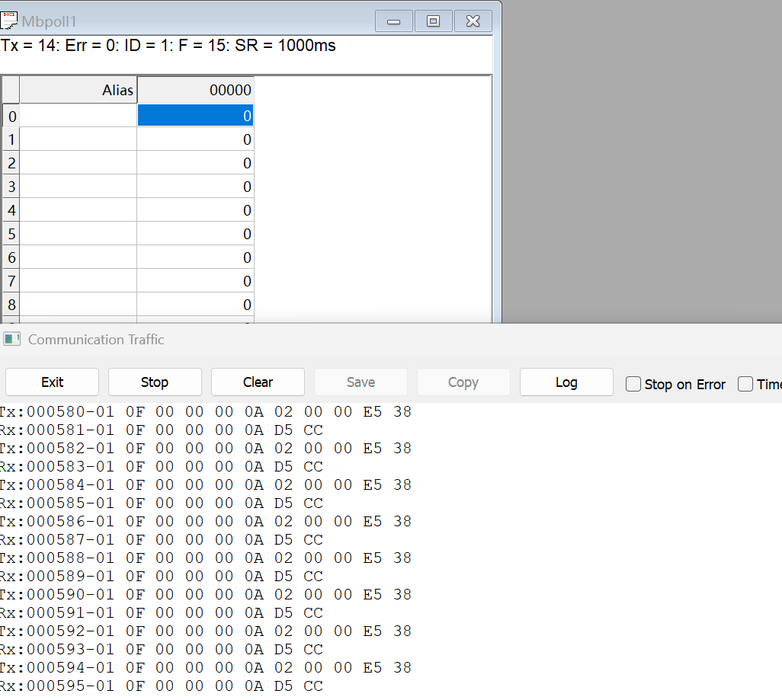Select the register value cell in row 5

195,233
